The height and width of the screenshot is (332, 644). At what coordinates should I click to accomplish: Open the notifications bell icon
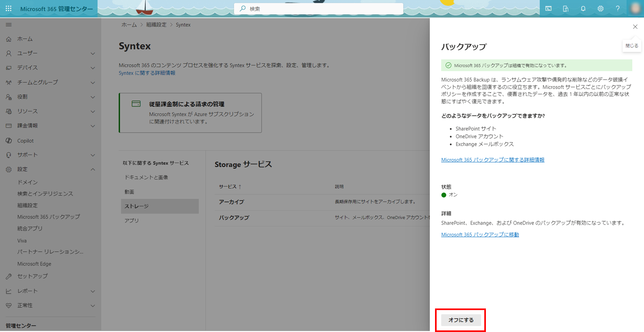pyautogui.click(x=583, y=8)
